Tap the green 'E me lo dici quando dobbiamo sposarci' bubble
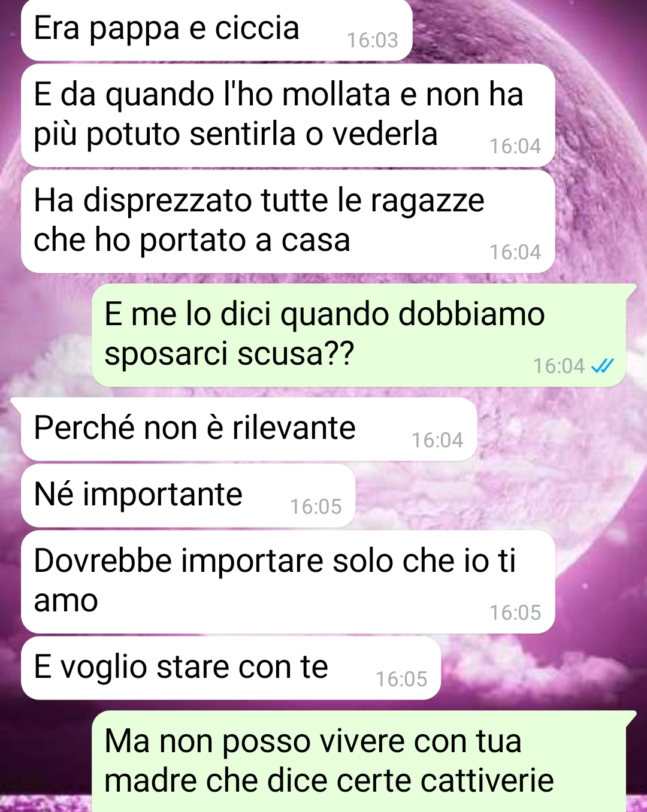Screen dimensions: 647x812 (359, 335)
